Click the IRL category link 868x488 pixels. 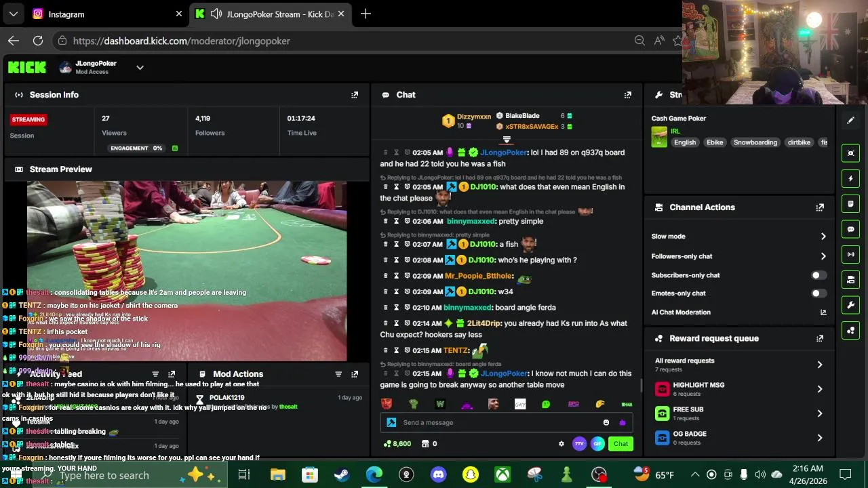point(675,131)
